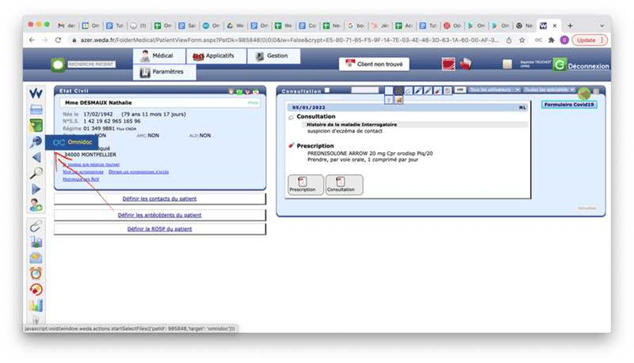
Task: Reload the page in Chrome
Action: click(58, 40)
